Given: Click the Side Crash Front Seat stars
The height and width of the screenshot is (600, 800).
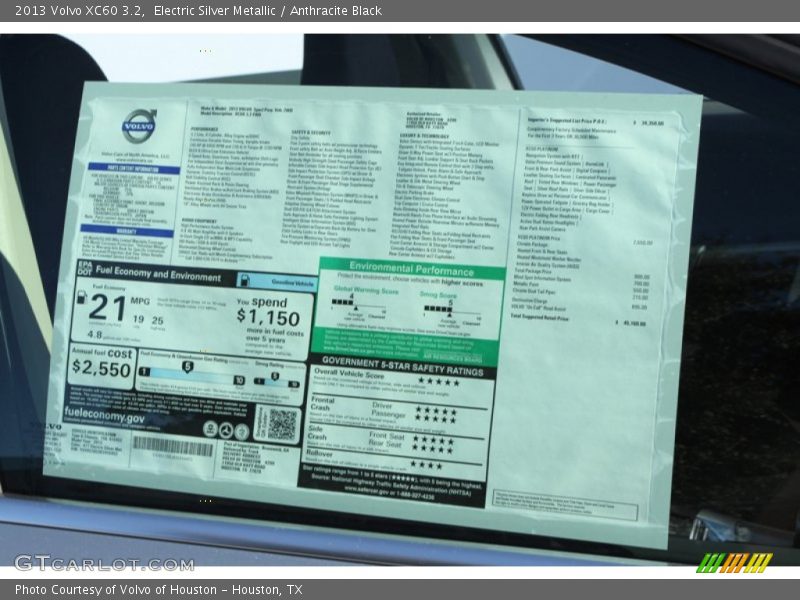Looking at the screenshot, I should point(434,438).
